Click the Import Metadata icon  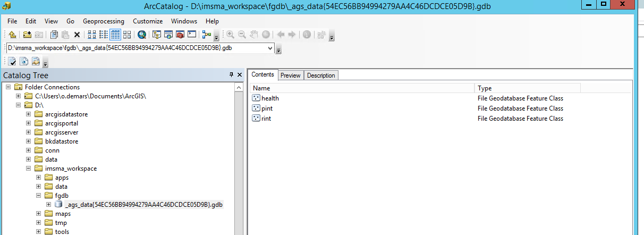click(x=36, y=62)
